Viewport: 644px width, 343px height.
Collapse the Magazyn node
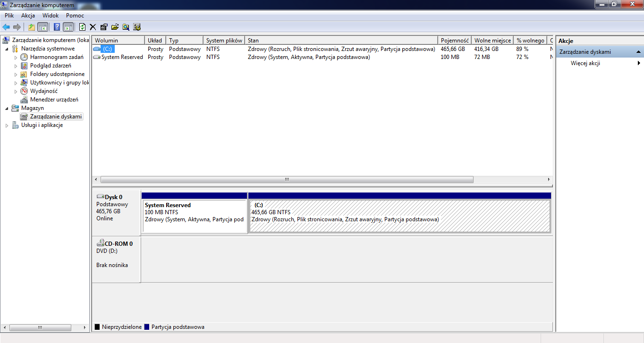coord(7,109)
